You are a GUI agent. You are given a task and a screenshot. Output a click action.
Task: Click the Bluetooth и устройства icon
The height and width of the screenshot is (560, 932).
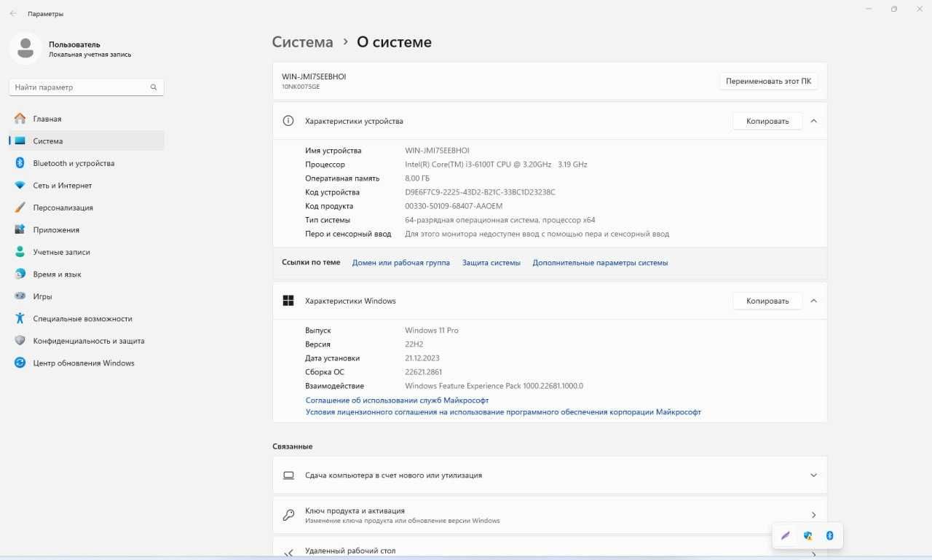point(20,163)
